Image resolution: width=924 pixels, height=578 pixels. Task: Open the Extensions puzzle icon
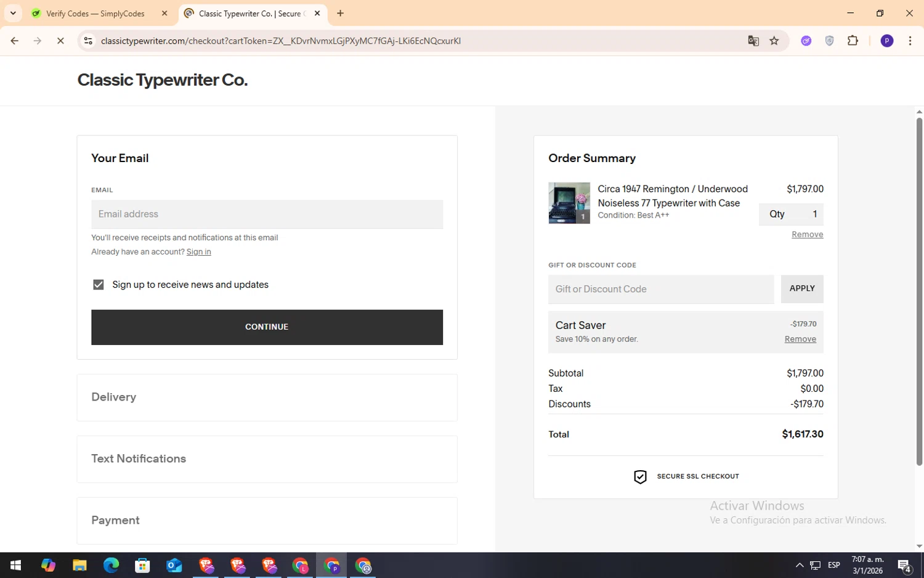(x=853, y=41)
